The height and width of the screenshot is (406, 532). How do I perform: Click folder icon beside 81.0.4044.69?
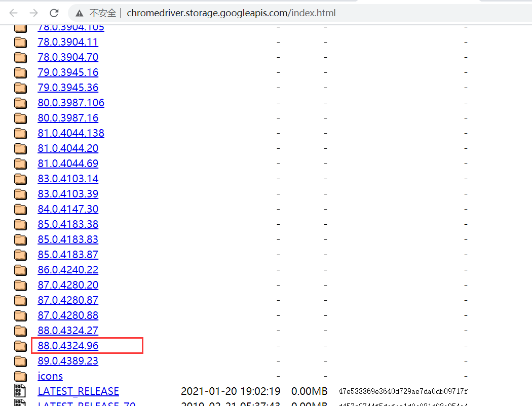pyautogui.click(x=20, y=164)
